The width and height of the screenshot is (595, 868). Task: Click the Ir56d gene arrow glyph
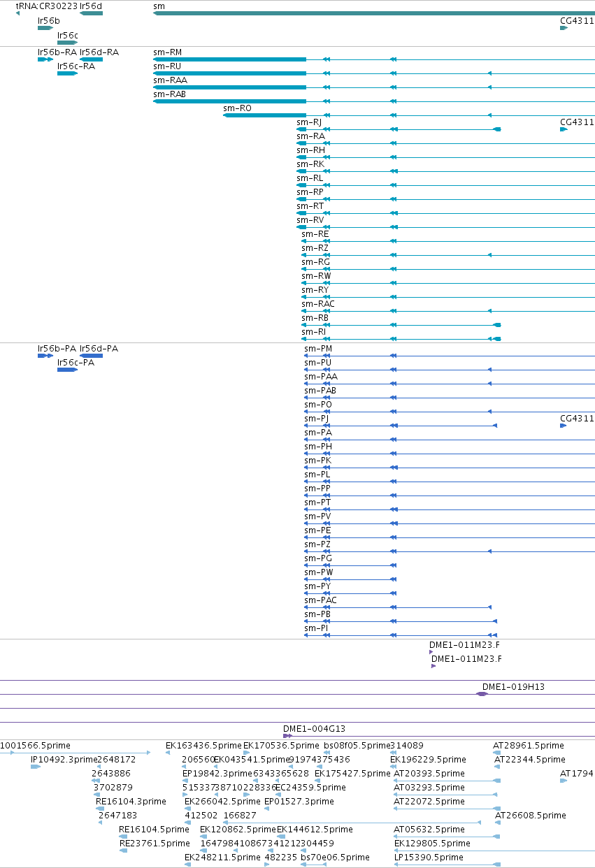click(x=91, y=13)
